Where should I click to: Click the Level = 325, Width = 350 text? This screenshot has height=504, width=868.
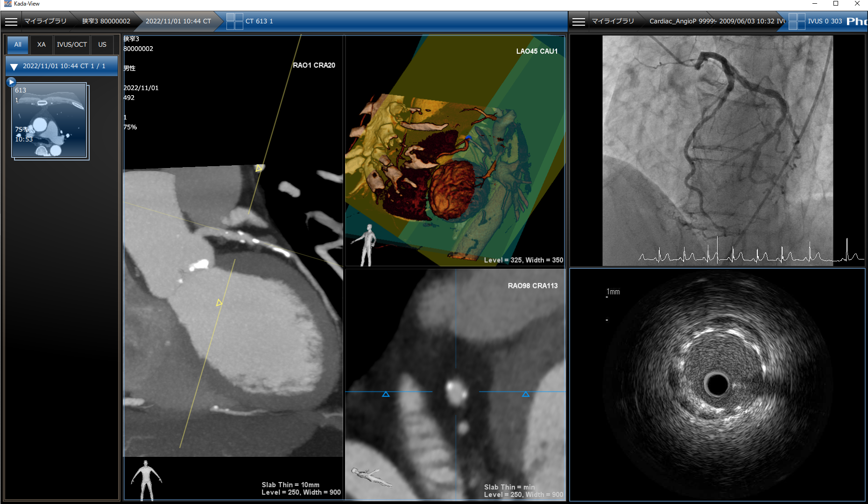pos(523,260)
